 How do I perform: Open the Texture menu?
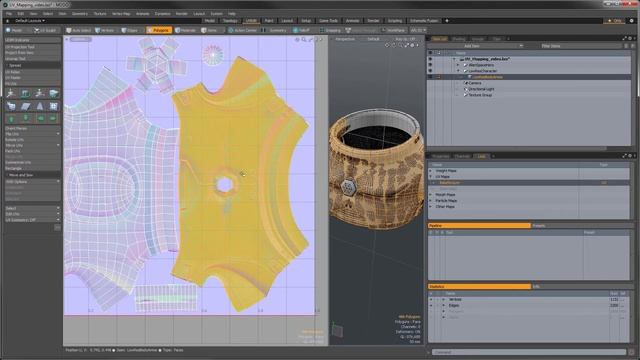pyautogui.click(x=100, y=13)
